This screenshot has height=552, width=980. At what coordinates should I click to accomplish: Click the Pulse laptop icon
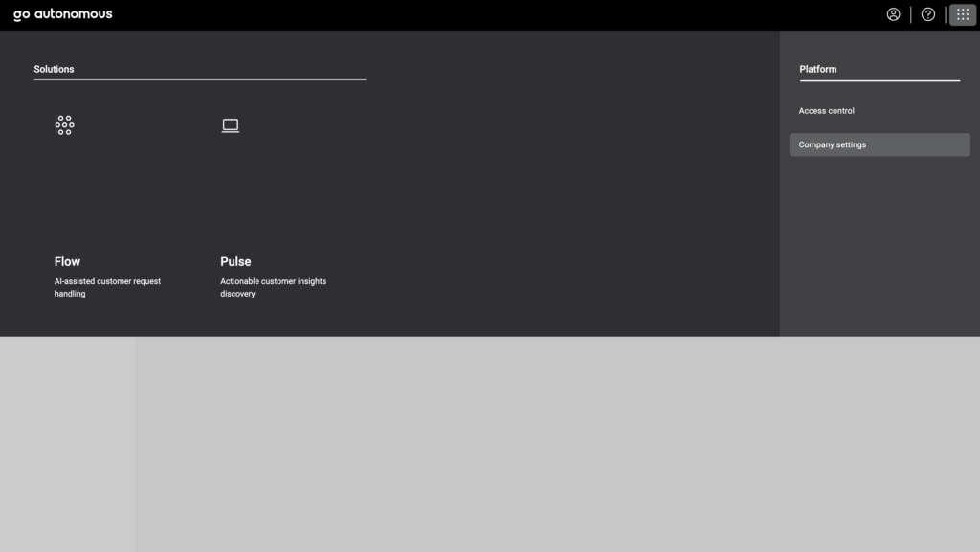coord(231,125)
